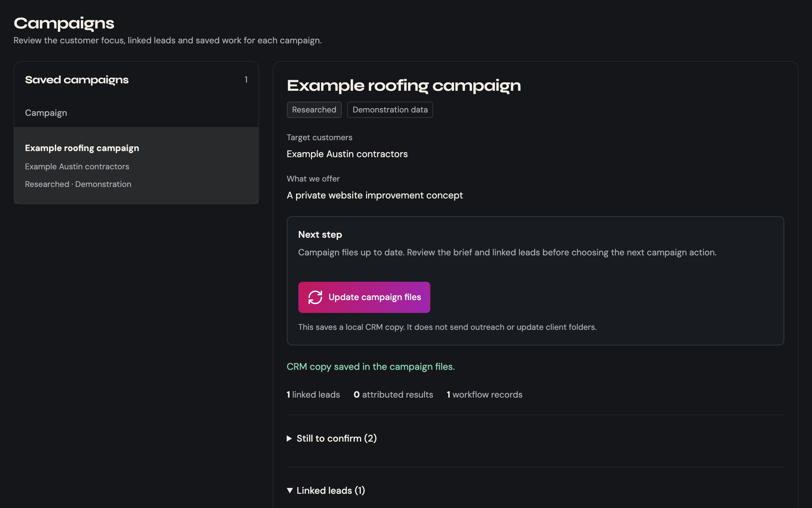This screenshot has width=812, height=508.
Task: Click 'Example Austin contractors' under Target customers
Action: point(347,154)
